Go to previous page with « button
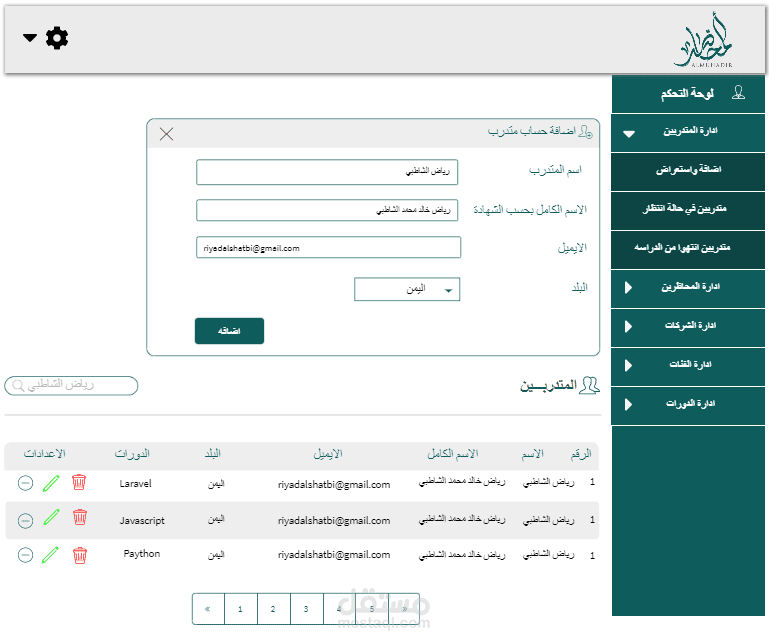The image size is (769, 644). pos(208,609)
